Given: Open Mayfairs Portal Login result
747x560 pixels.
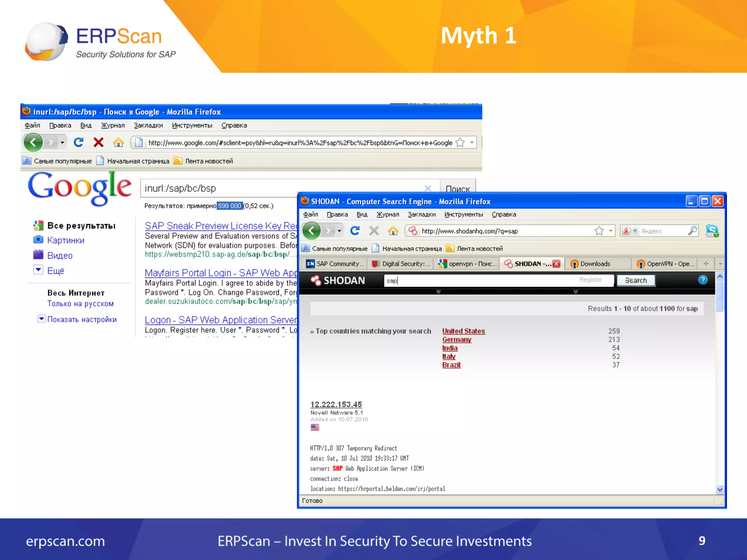Looking at the screenshot, I should click(x=221, y=273).
